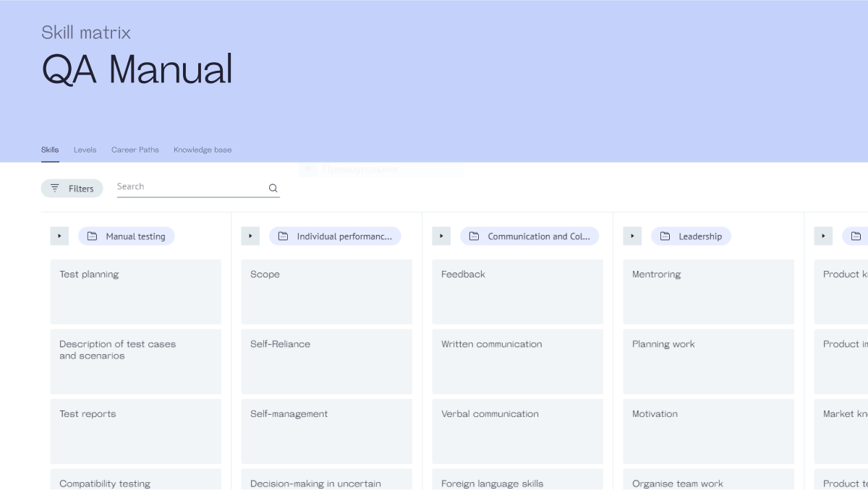Click the Leadership folder icon
Image resolution: width=868 pixels, height=490 pixels.
point(665,236)
